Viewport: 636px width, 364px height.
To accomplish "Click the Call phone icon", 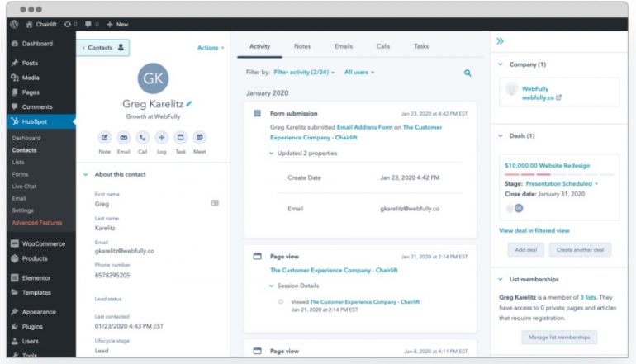I will click(x=142, y=137).
